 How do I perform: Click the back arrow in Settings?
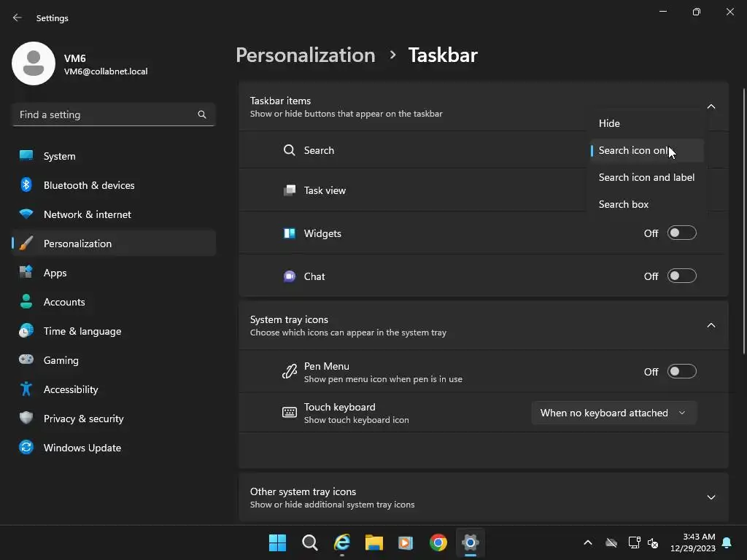tap(18, 17)
